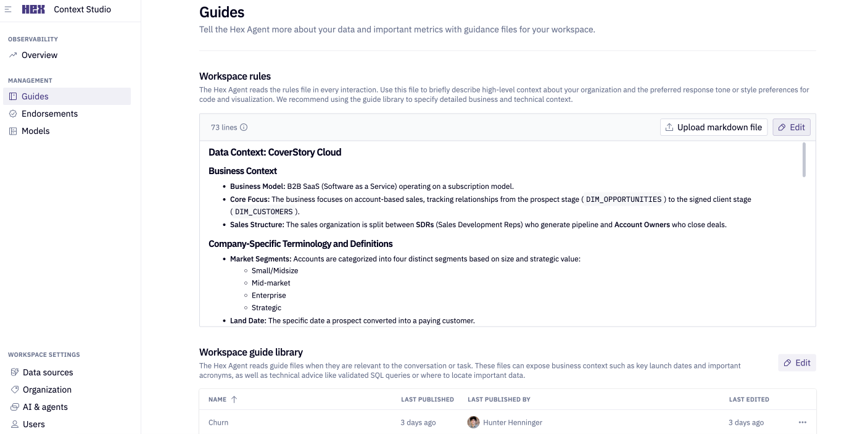Edit the workspace rules file
This screenshot has height=434, width=868.
(792, 127)
